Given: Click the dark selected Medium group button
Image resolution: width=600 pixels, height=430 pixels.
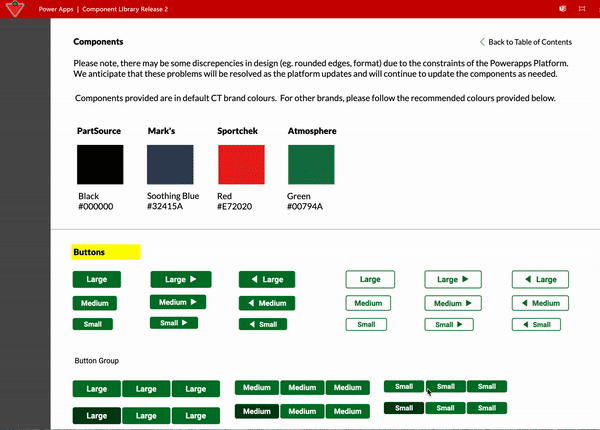Looking at the screenshot, I should pyautogui.click(x=257, y=411).
